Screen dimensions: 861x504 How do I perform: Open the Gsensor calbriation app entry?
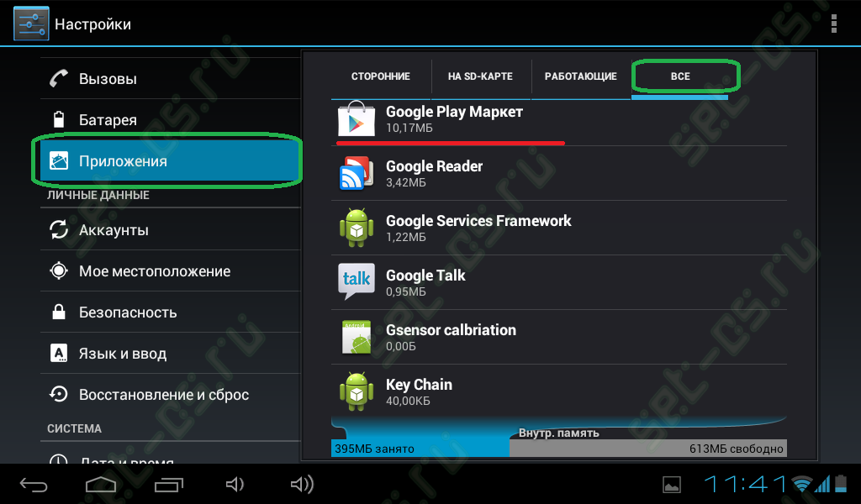(559, 337)
